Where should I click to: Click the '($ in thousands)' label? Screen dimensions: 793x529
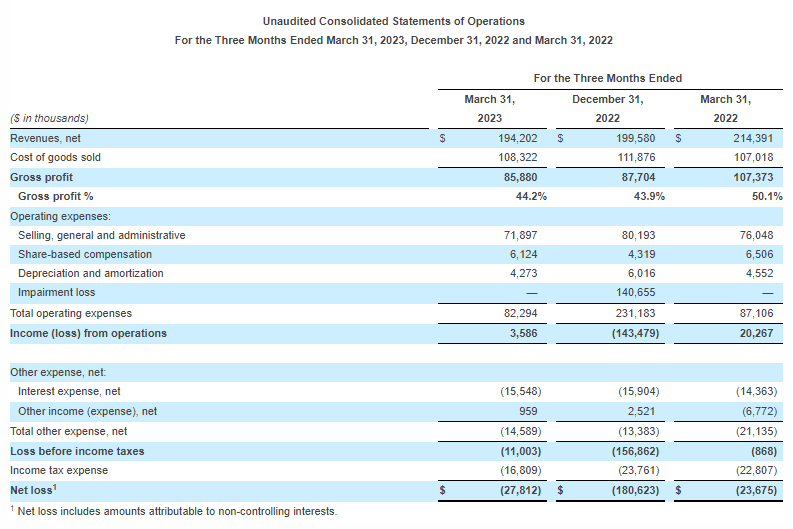49,118
